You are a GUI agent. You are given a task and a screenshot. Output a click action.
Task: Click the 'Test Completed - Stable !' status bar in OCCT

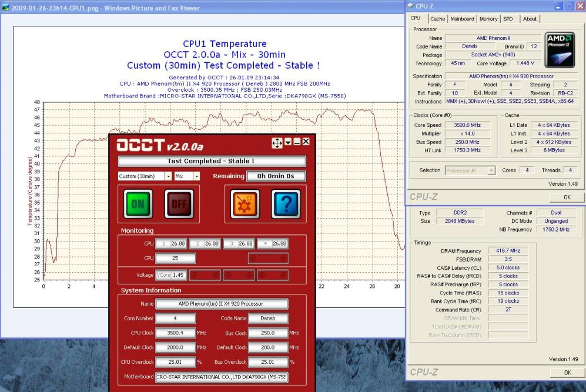tap(212, 161)
